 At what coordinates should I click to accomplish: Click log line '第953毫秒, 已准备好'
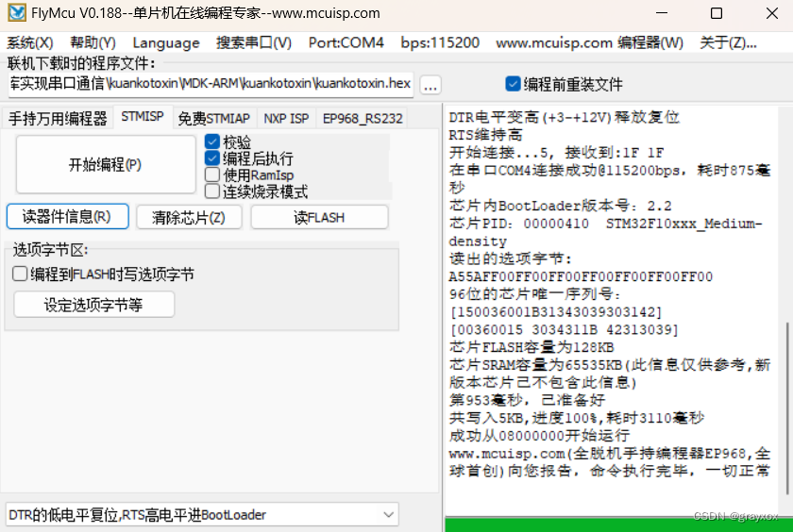pos(527,400)
